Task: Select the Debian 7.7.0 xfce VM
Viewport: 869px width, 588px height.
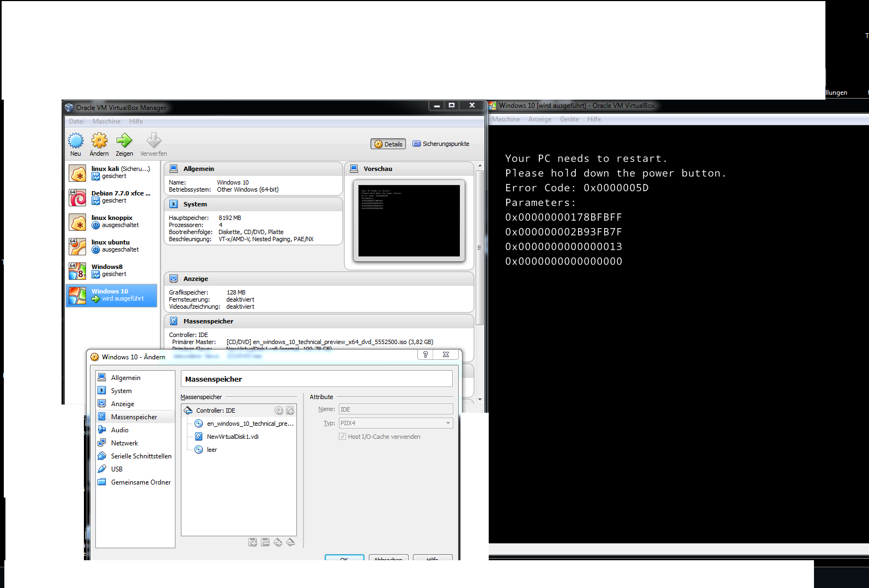Action: click(112, 197)
